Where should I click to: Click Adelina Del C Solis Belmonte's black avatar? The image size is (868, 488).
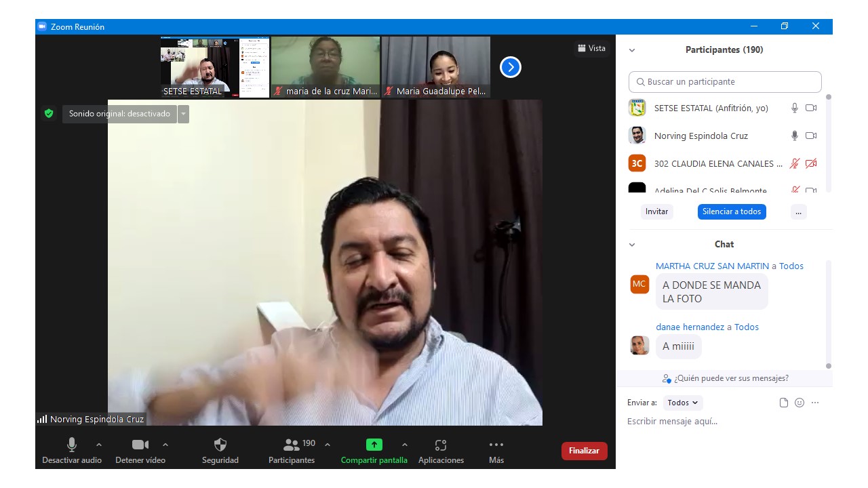tap(637, 188)
